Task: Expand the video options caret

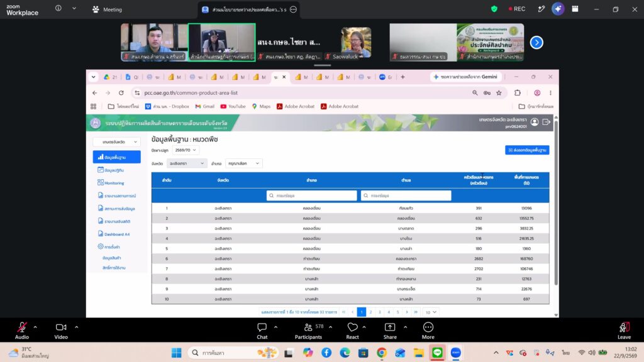Action: pyautogui.click(x=76, y=327)
